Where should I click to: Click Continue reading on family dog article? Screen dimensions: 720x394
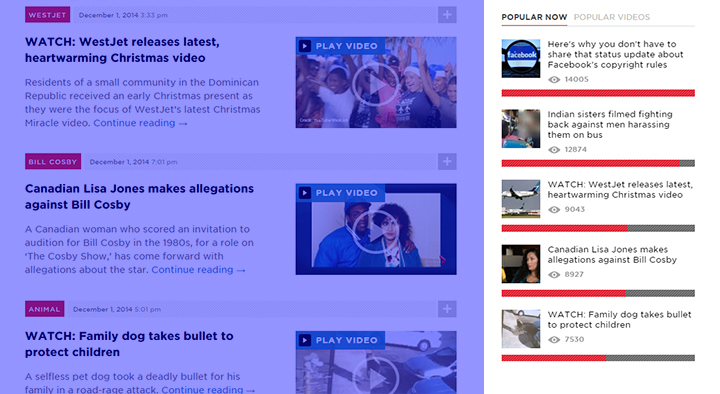coord(208,389)
